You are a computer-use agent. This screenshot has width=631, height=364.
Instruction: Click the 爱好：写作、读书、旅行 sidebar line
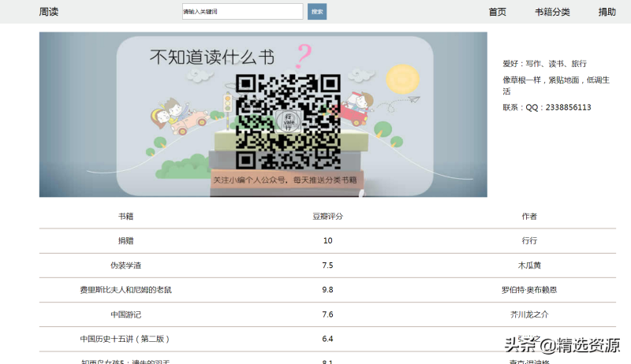544,64
